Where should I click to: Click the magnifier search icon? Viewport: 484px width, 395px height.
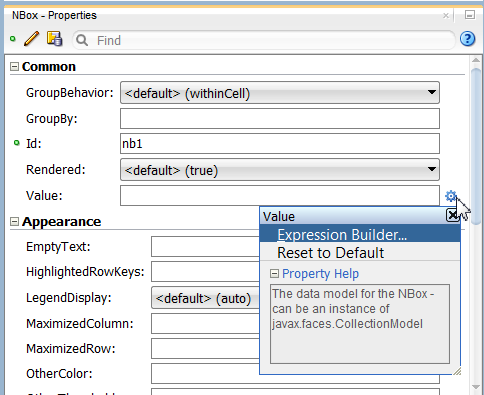[x=82, y=40]
